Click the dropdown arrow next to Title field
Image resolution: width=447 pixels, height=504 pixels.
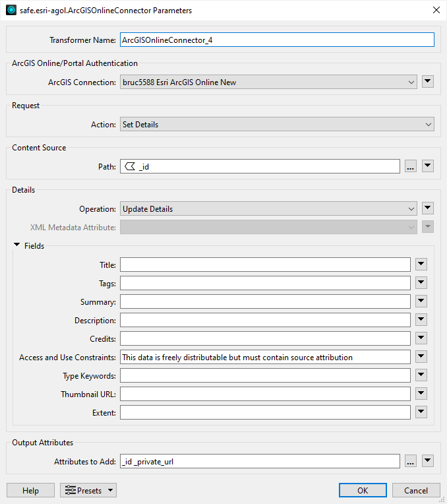click(421, 265)
